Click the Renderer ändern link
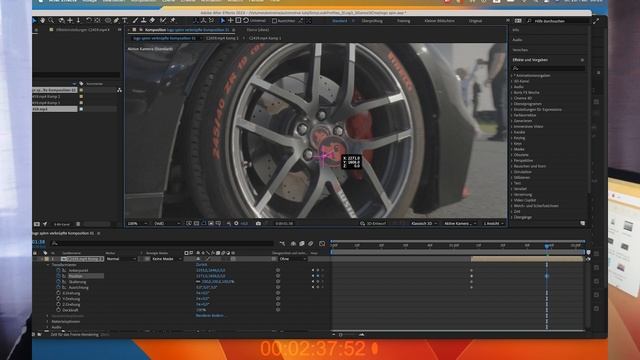This screenshot has height=360, width=640. [x=209, y=316]
